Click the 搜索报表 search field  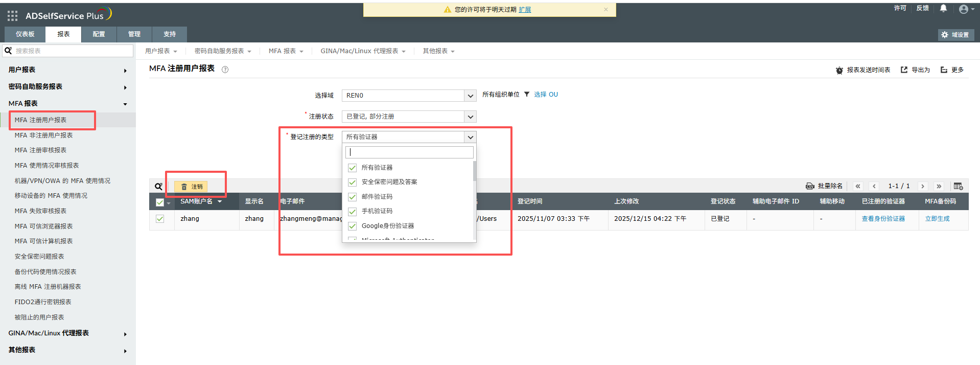(72, 51)
